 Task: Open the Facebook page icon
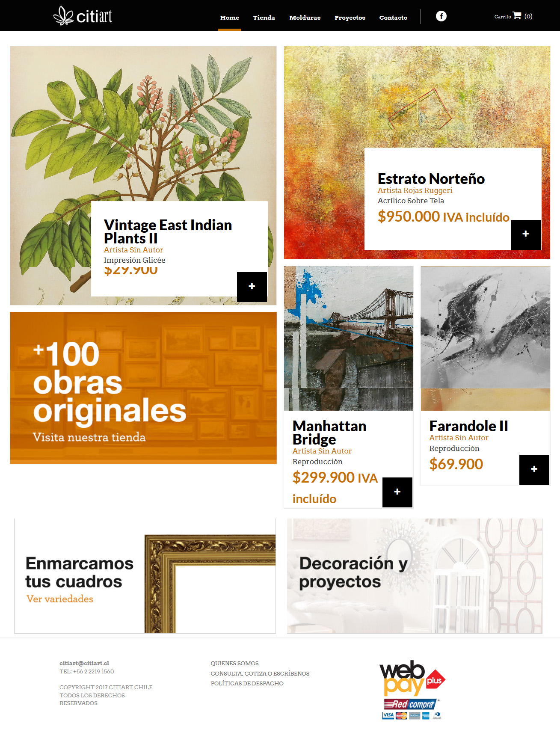441,16
